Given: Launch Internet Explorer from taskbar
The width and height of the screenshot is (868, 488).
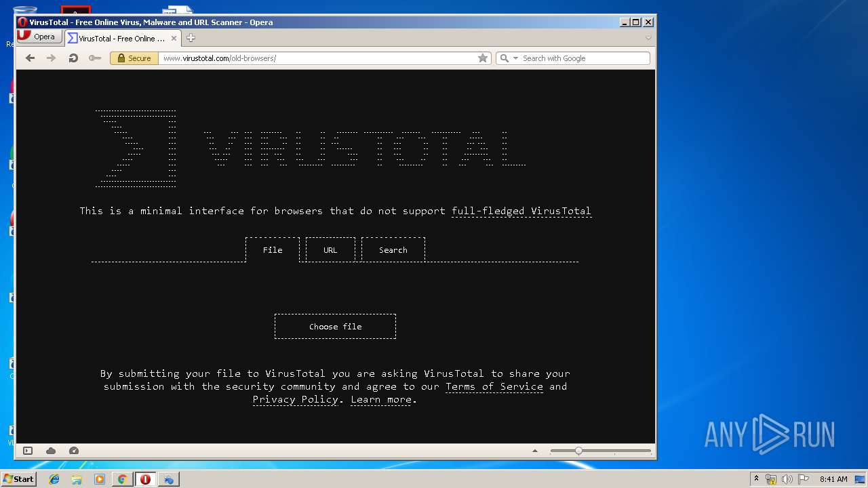Looking at the screenshot, I should (54, 479).
